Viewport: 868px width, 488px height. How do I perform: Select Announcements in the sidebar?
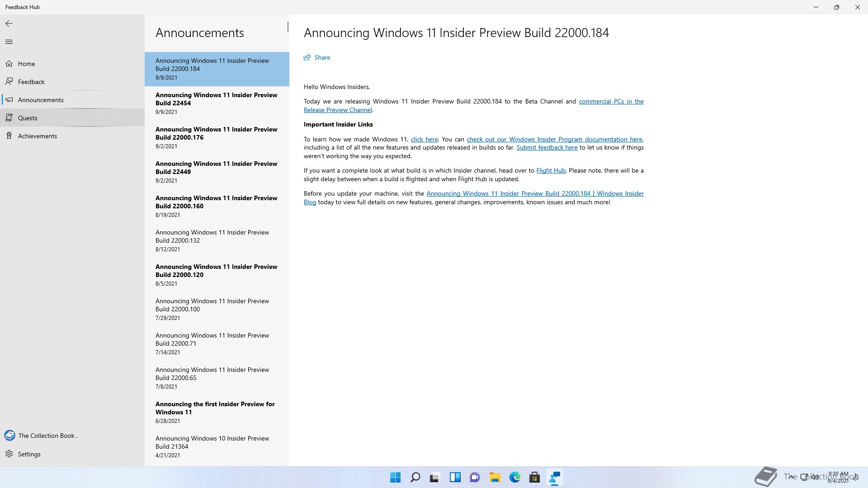(x=72, y=100)
